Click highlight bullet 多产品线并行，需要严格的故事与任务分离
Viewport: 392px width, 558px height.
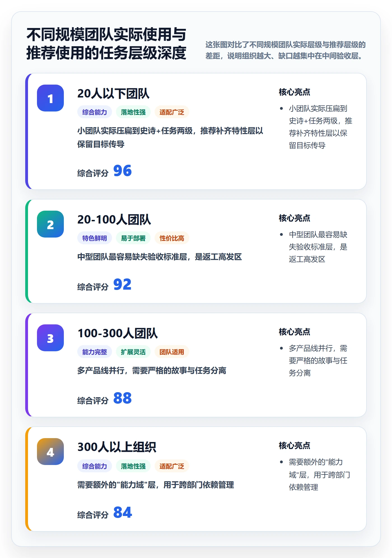(x=318, y=361)
